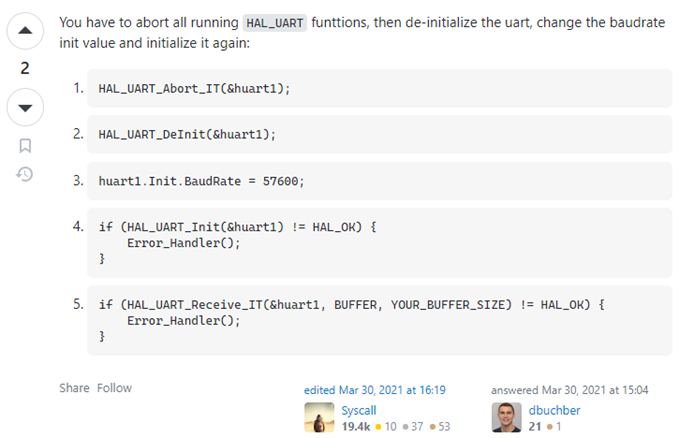Go to dbuchber's user profile
This screenshot has height=438, width=679.
(x=554, y=410)
